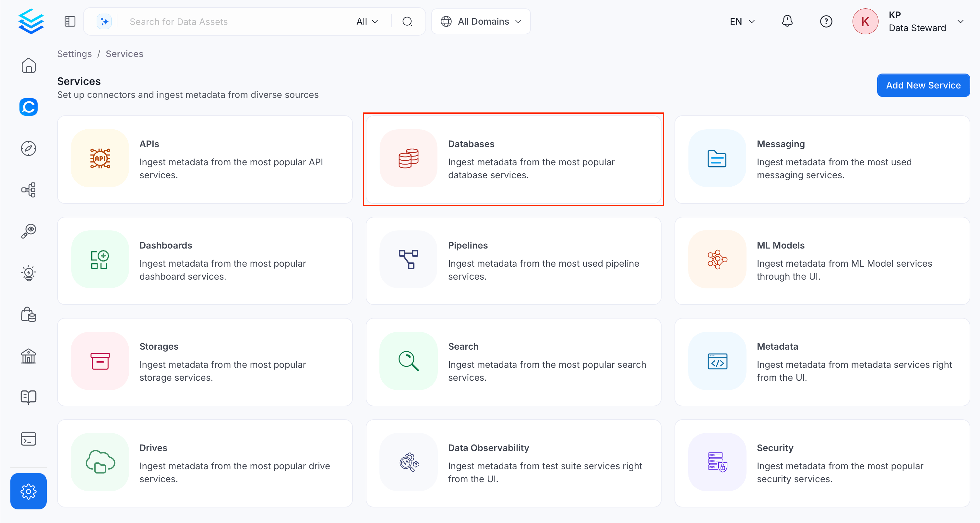This screenshot has width=980, height=523.
Task: Open the Glossary book icon
Action: (29, 397)
